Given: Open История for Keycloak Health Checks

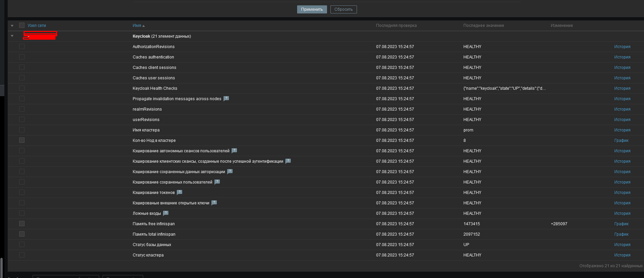Looking at the screenshot, I should (x=622, y=88).
